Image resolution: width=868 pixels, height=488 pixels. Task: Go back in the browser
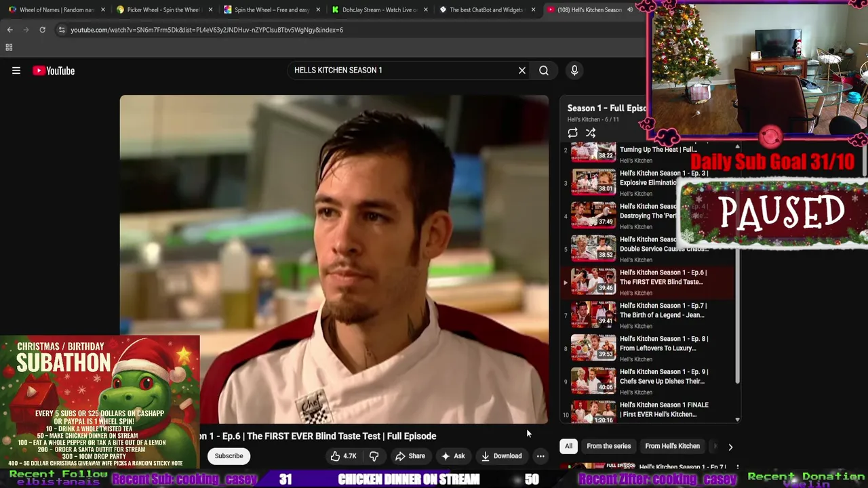[x=9, y=30]
